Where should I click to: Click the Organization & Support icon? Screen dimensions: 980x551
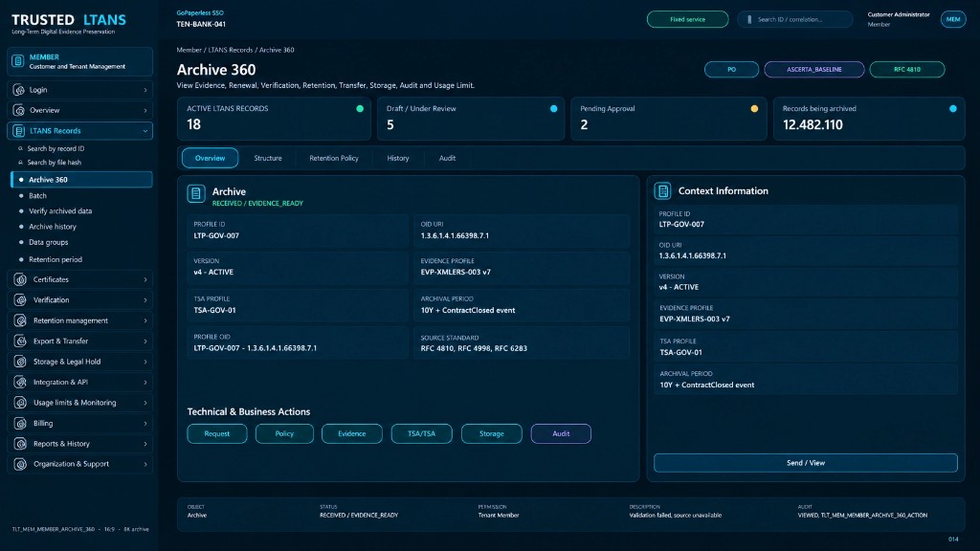click(21, 464)
